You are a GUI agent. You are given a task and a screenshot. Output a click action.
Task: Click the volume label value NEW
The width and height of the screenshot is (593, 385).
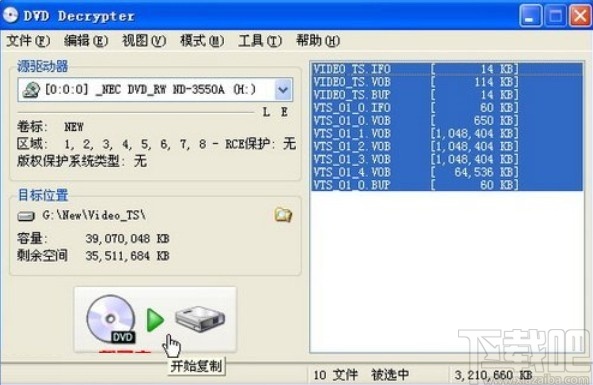tap(74, 127)
